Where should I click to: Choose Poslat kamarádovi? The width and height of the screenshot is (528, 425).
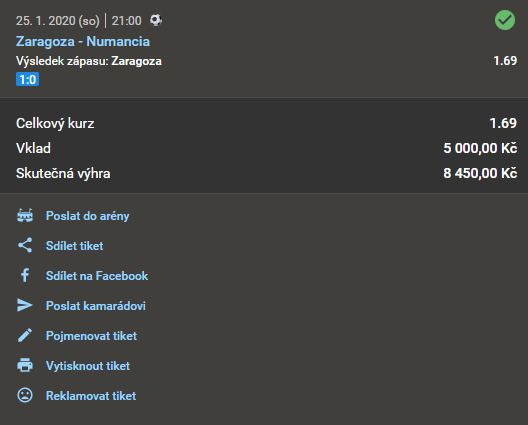(x=96, y=306)
